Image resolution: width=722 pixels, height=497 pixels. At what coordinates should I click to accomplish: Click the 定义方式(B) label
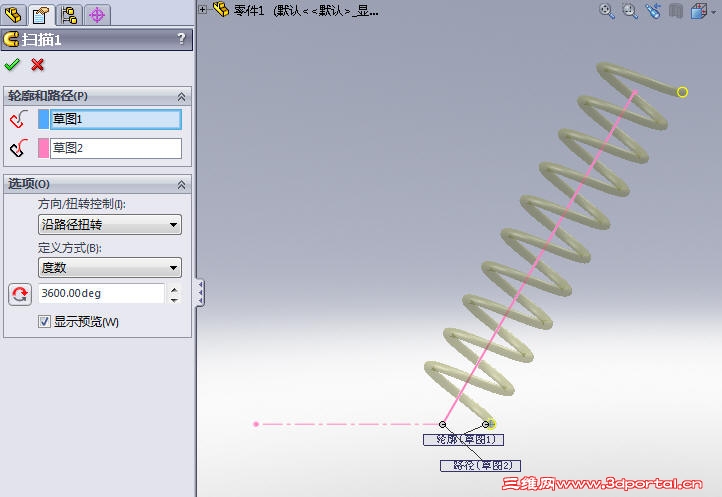pyautogui.click(x=70, y=248)
